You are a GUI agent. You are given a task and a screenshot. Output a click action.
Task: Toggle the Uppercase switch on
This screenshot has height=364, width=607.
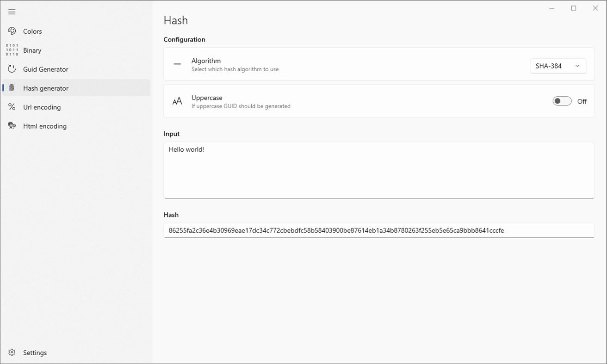pos(562,101)
